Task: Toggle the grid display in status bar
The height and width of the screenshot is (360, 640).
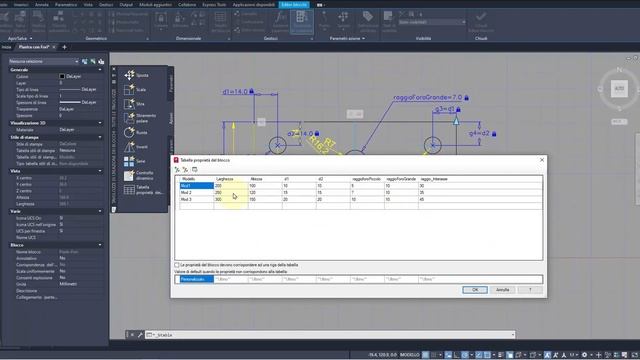Action: click(x=425, y=355)
